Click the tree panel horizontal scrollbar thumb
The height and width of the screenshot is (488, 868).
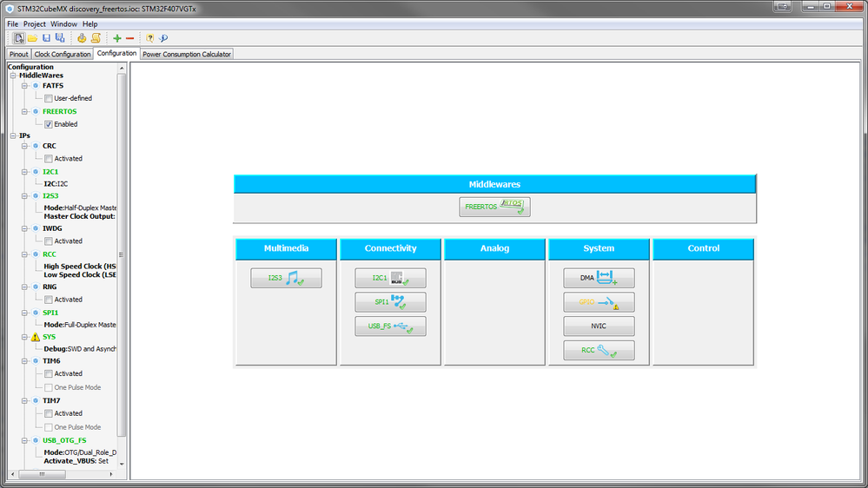click(x=42, y=474)
